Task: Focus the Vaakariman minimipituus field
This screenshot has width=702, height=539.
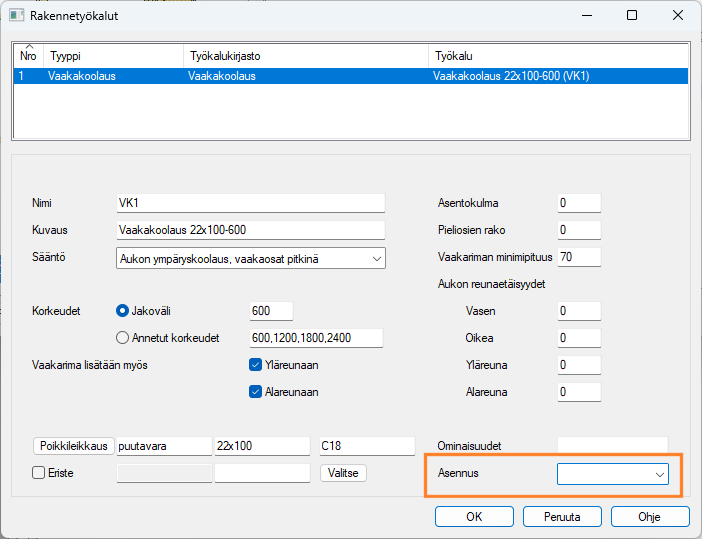Action: (x=579, y=257)
